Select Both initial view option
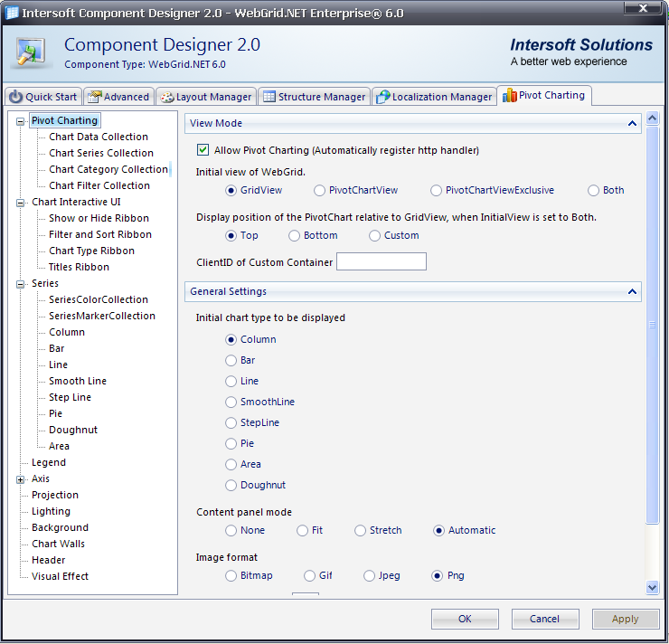 pos(593,190)
